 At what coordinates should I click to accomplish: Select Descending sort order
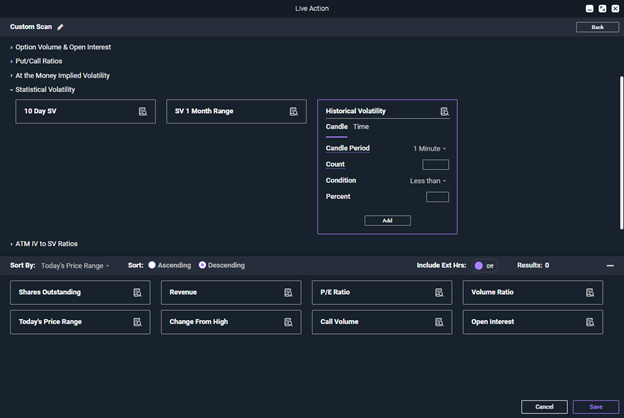[x=202, y=265]
